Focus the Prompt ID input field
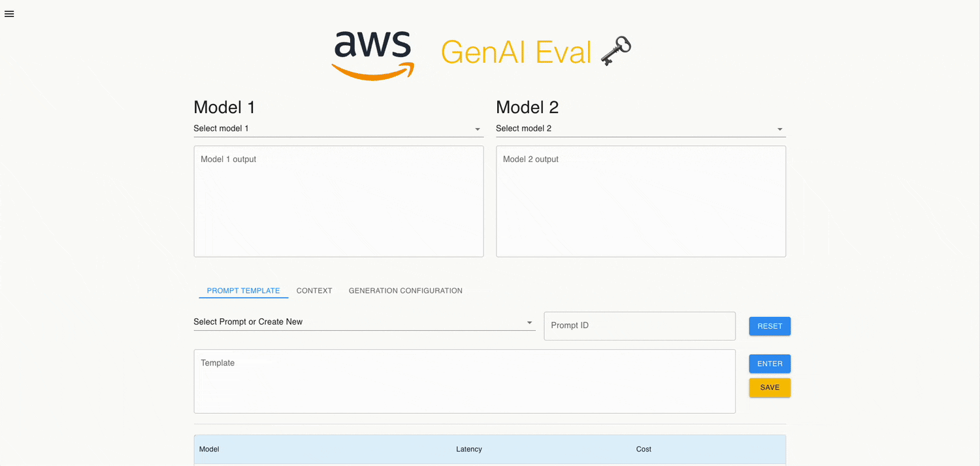Image resolution: width=980 pixels, height=466 pixels. tap(639, 325)
